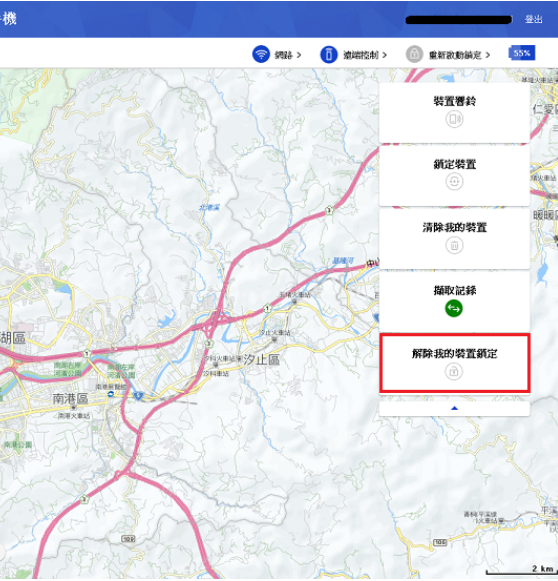The image size is (558, 581).
Task: Open the Wi-Fi network status icon
Action: 261,54
